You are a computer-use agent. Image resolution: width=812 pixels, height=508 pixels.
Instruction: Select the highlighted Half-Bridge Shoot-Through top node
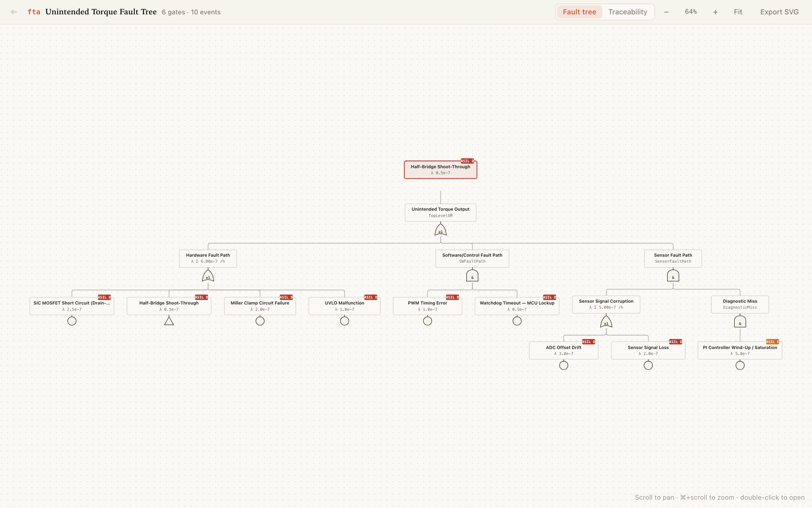coord(441,170)
